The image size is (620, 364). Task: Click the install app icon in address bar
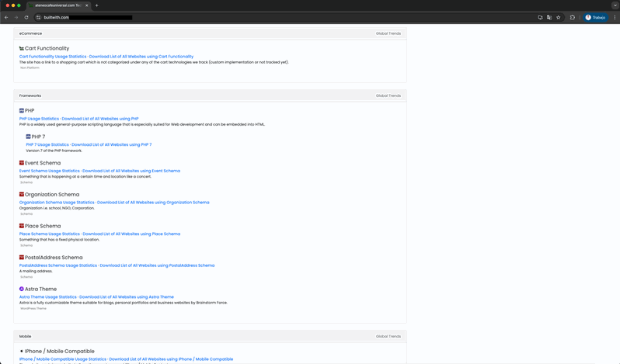pos(540,17)
